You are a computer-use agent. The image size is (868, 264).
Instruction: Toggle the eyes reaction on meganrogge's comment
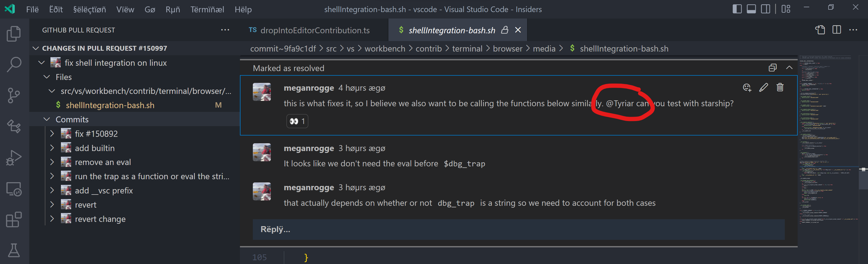click(x=297, y=121)
